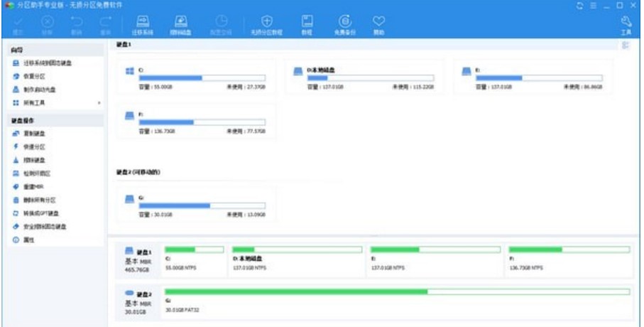Expand 所有工具 (All Tools) submenu arrow
The height and width of the screenshot is (327, 644).
[99, 103]
